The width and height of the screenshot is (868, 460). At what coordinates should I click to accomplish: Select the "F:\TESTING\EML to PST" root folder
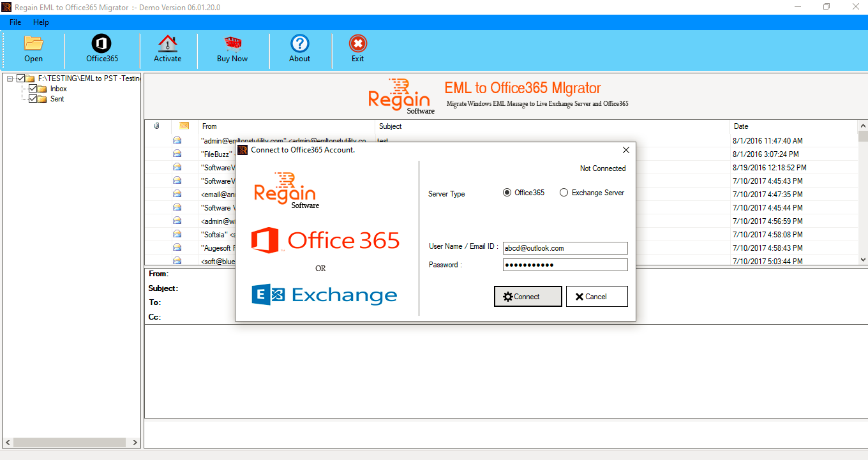[x=89, y=78]
